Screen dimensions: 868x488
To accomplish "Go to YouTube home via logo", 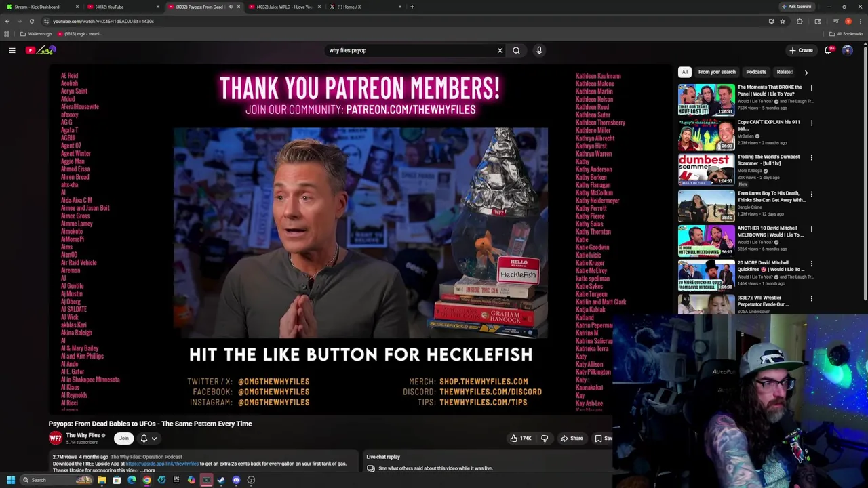I will coord(41,50).
